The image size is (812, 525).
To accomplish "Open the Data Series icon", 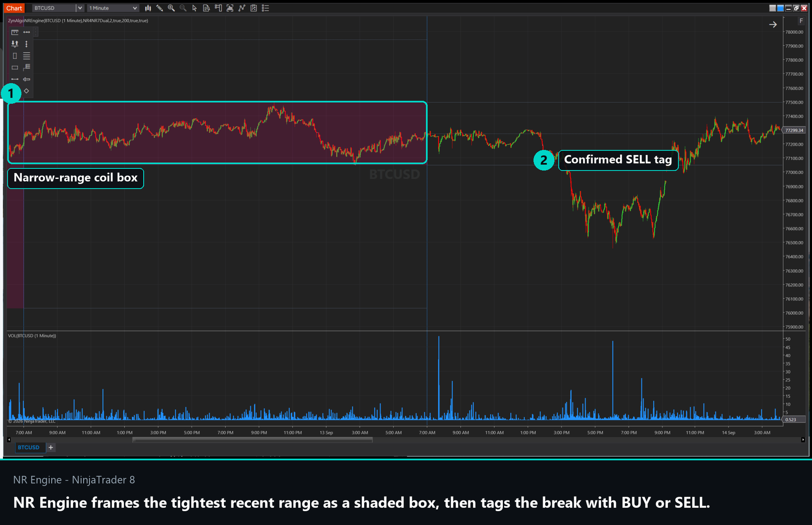I will coord(230,8).
